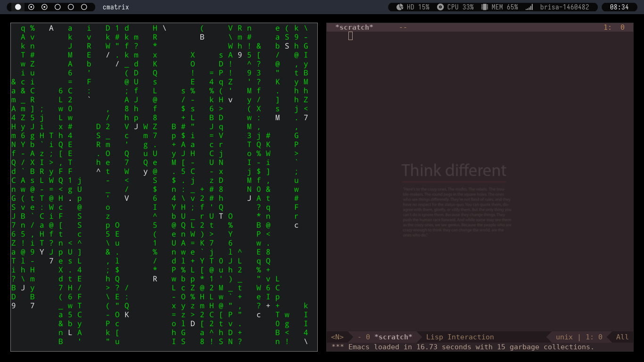Switch to the sixth workspace indicator

[x=84, y=7]
